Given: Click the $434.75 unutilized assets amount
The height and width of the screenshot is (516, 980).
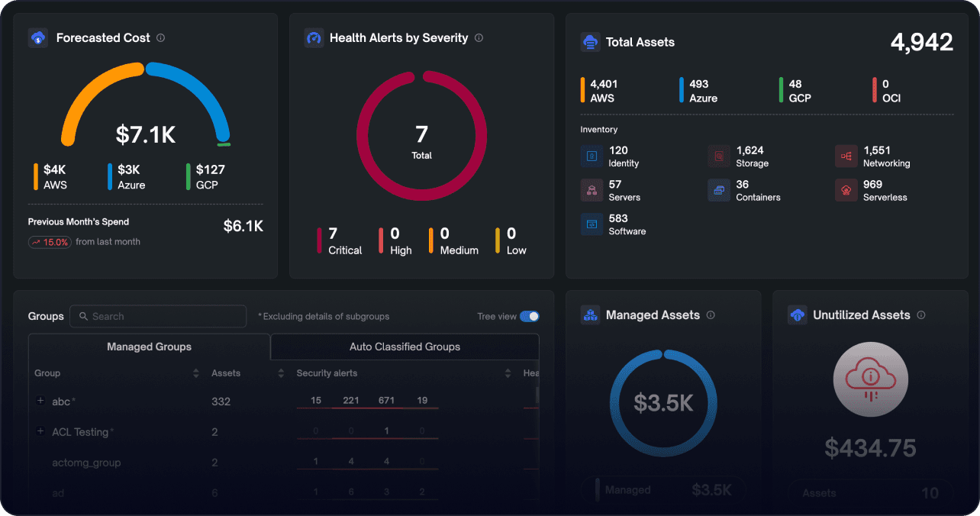Looking at the screenshot, I should 870,448.
